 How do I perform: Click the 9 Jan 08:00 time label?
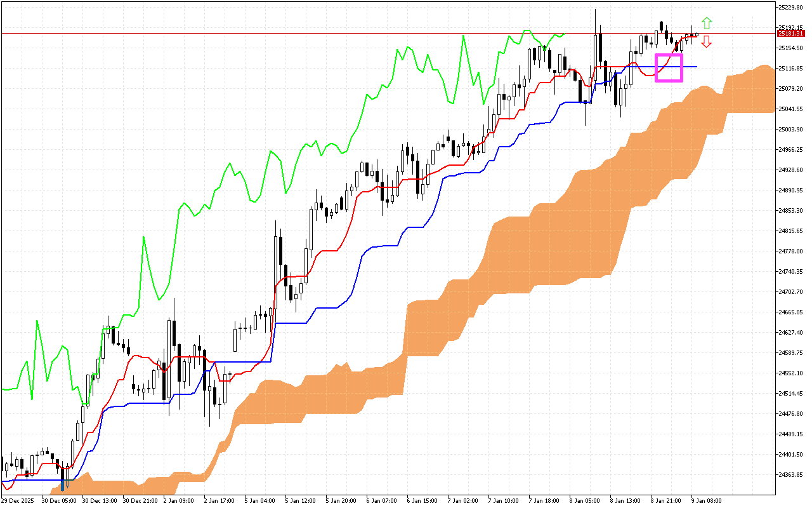(705, 500)
